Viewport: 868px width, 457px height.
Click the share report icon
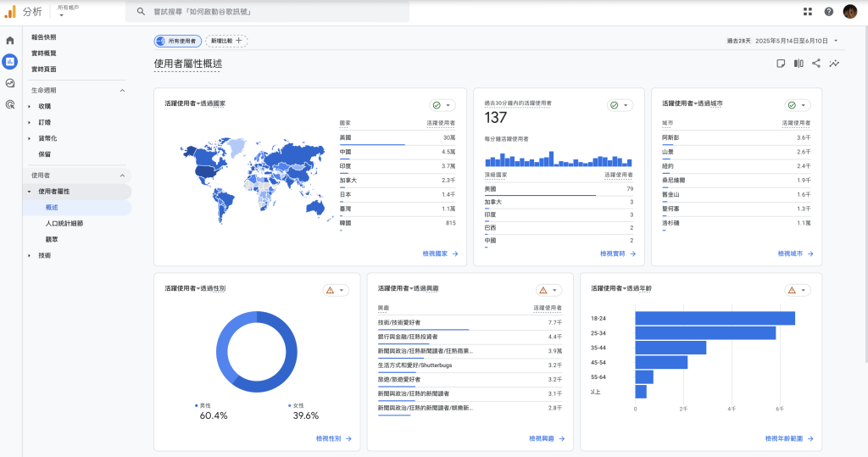point(816,64)
